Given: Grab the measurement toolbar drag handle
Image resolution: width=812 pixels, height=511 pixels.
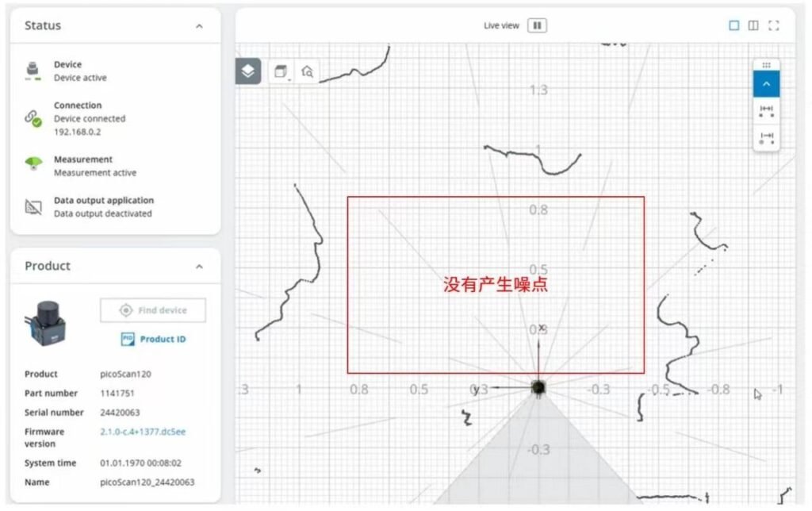Looking at the screenshot, I should coord(766,65).
